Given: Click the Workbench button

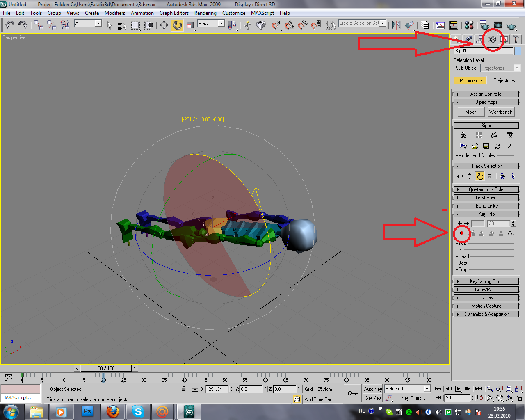Looking at the screenshot, I should click(x=501, y=112).
